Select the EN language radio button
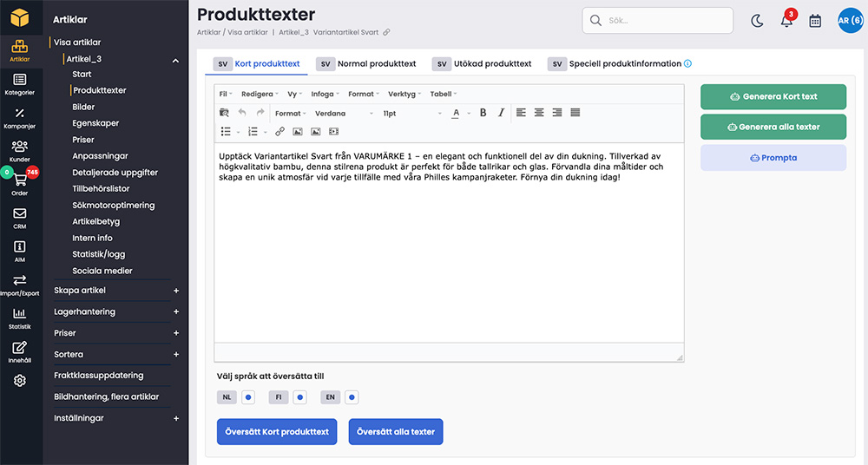The image size is (868, 465). click(x=352, y=397)
